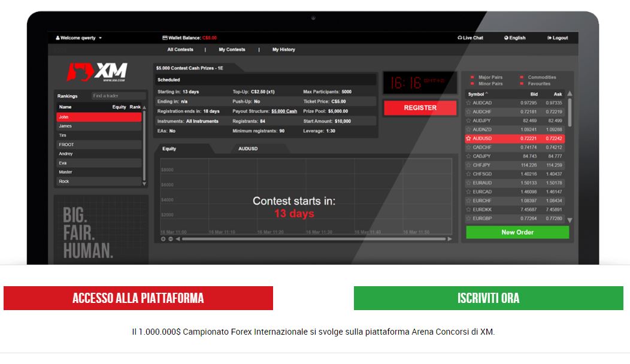Favourite AUDJPY with star icon
Image resolution: width=630 pixels, height=364 pixels.
pyautogui.click(x=468, y=120)
